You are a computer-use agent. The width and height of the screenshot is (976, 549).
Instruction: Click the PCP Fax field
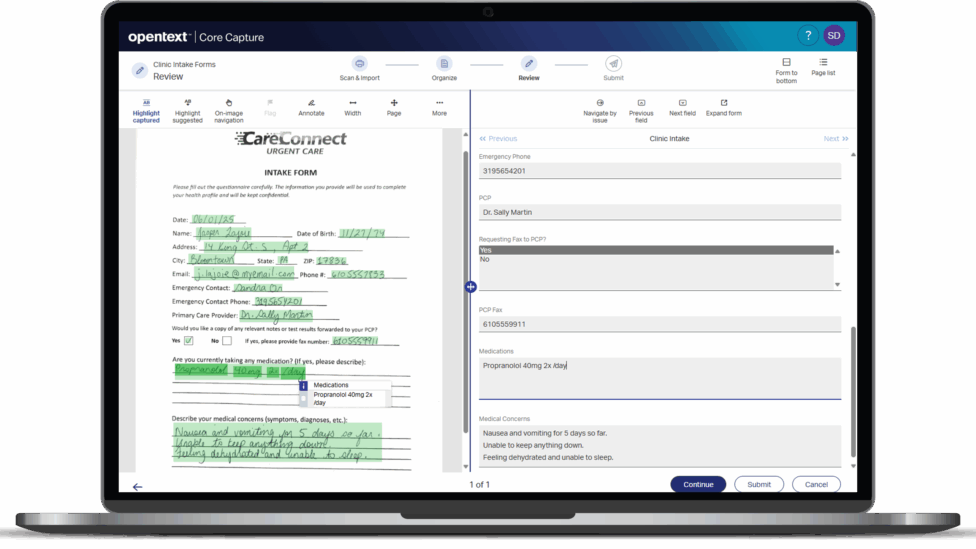(x=659, y=324)
